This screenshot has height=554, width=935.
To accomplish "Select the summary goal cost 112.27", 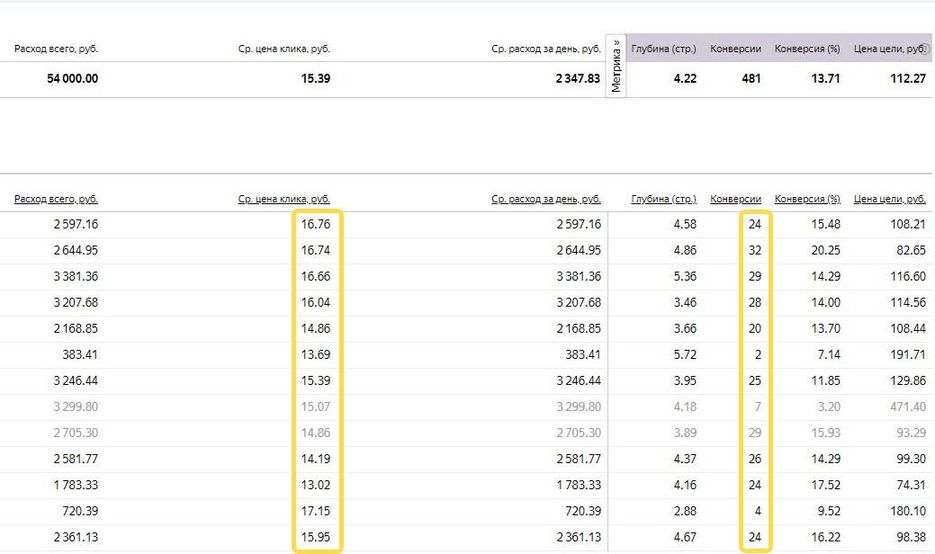I will pyautogui.click(x=908, y=78).
